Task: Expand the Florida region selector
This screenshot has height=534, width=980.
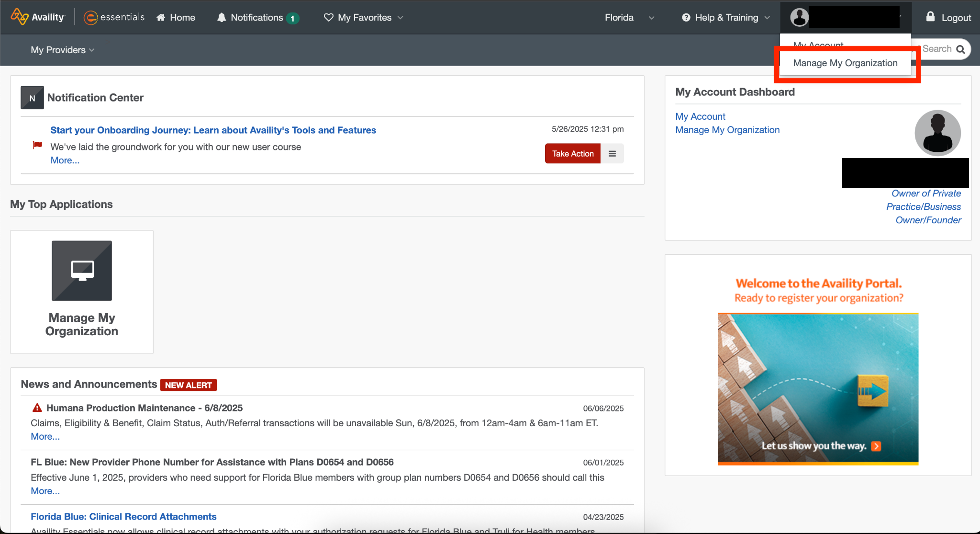Action: point(629,17)
